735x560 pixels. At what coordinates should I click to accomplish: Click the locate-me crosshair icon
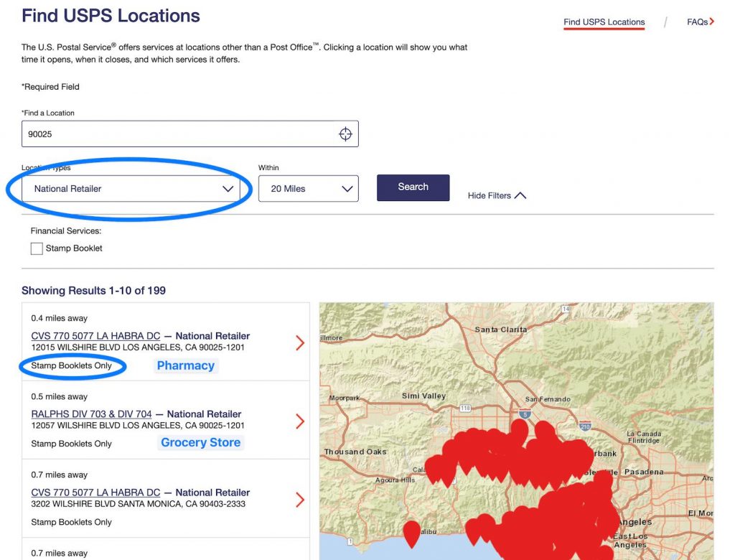point(345,134)
